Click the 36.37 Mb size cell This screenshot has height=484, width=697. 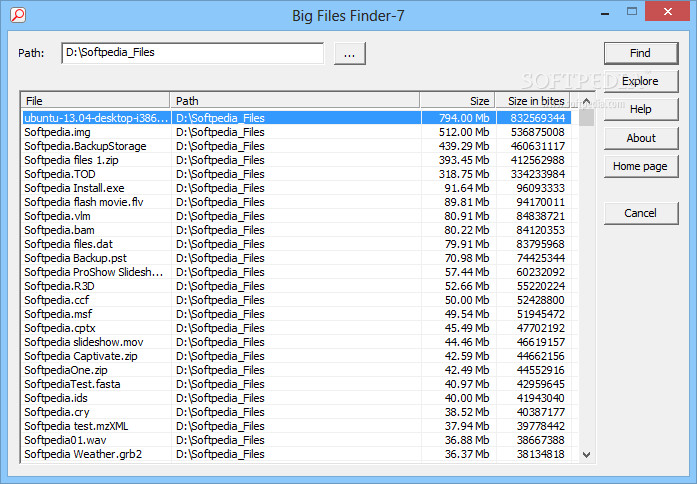(467, 454)
